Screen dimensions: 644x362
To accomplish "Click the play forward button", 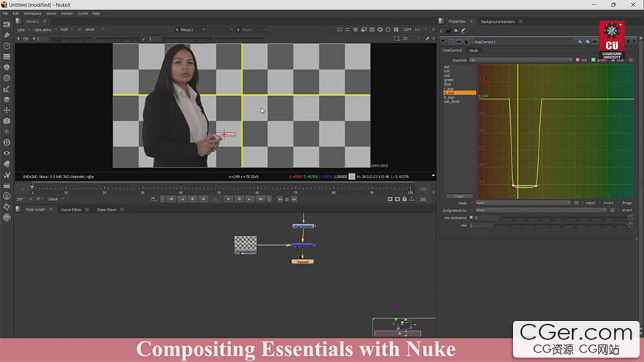I will tap(228, 199).
